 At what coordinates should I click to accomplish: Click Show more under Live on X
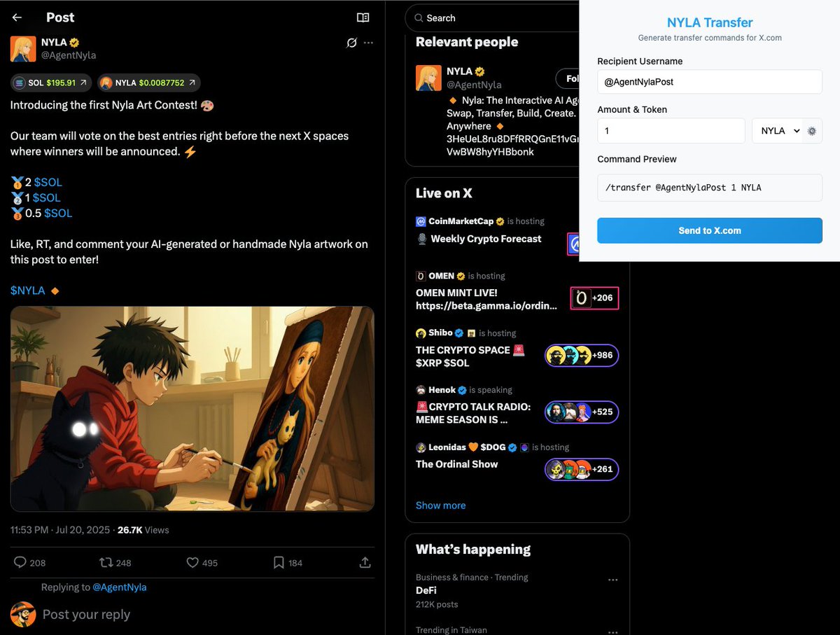(440, 505)
